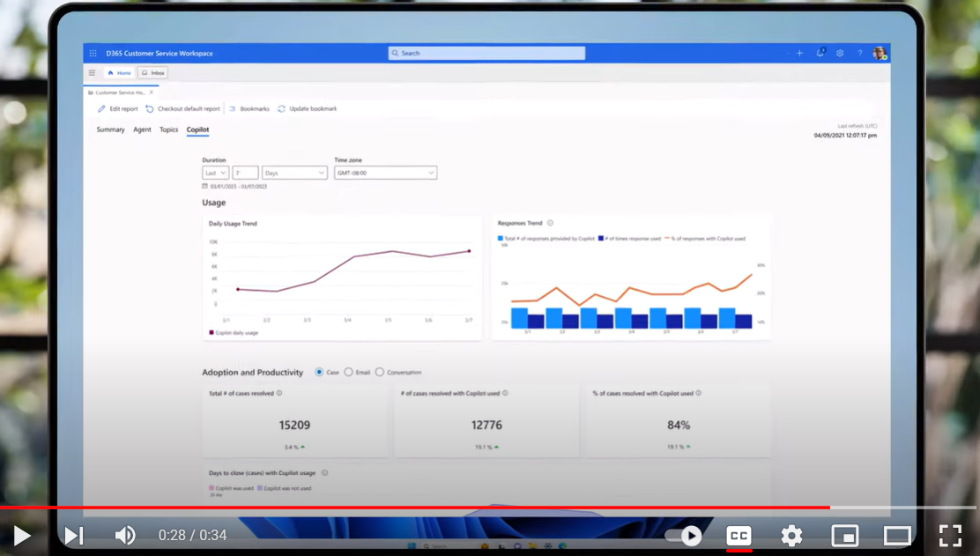Skip to next video
This screenshot has height=556, width=980.
pos(74,535)
